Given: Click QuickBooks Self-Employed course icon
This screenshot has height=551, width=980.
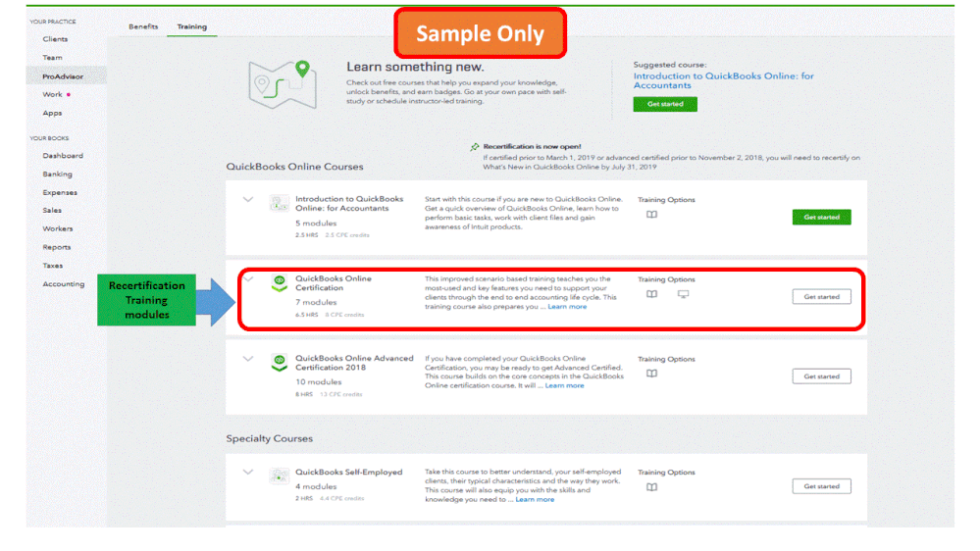Looking at the screenshot, I should coord(279,476).
